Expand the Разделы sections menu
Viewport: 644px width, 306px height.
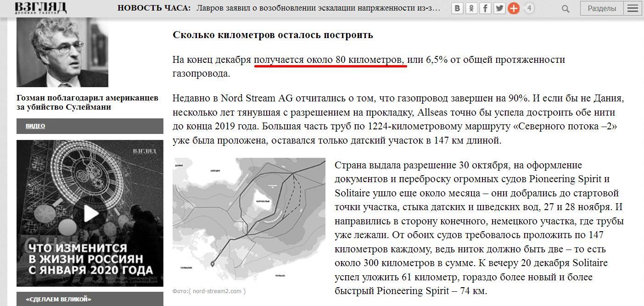[602, 8]
